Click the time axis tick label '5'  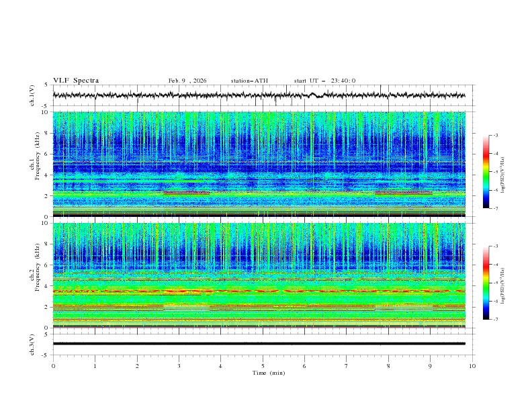(263, 366)
